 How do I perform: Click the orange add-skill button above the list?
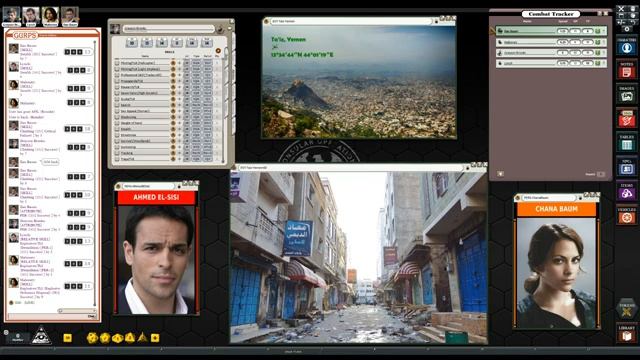tap(218, 51)
